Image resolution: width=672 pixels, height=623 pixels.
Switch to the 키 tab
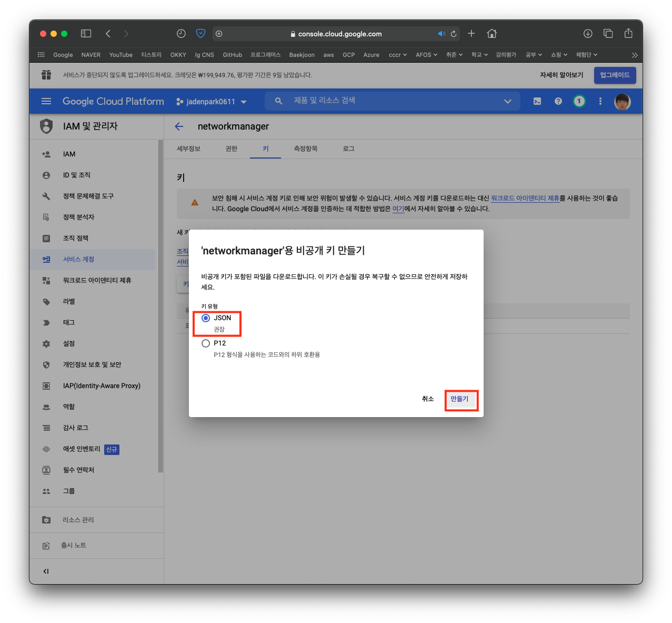click(x=266, y=149)
